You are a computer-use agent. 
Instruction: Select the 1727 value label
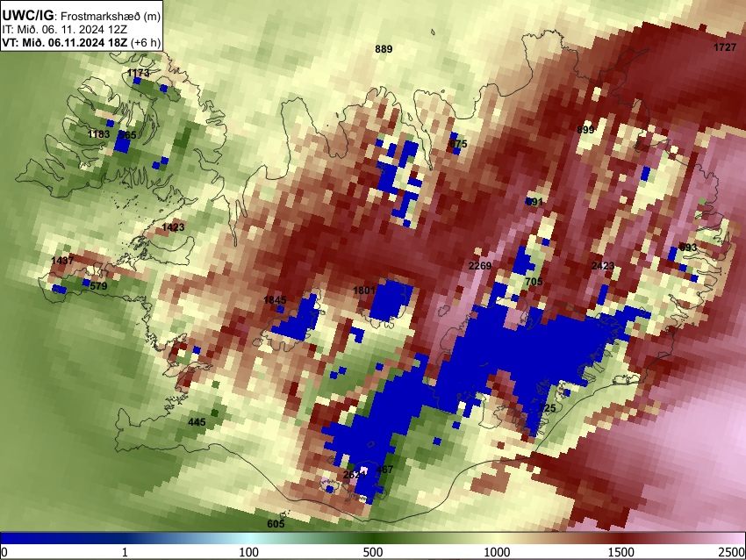pos(725,47)
